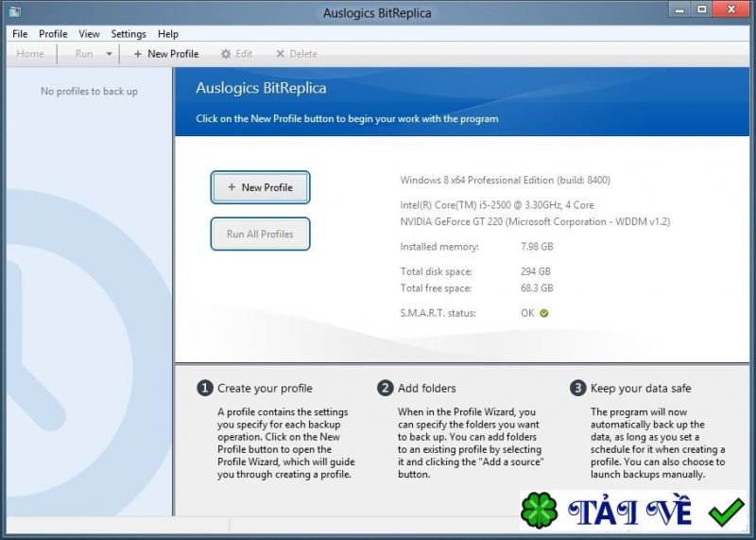Click the 'Auslogics BitReplica' banner heading
The width and height of the screenshot is (756, 540).
click(261, 88)
